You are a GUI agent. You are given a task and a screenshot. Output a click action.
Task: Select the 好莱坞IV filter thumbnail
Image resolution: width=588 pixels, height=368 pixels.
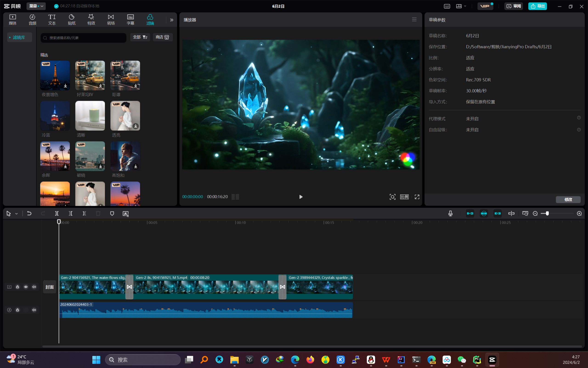tap(90, 75)
